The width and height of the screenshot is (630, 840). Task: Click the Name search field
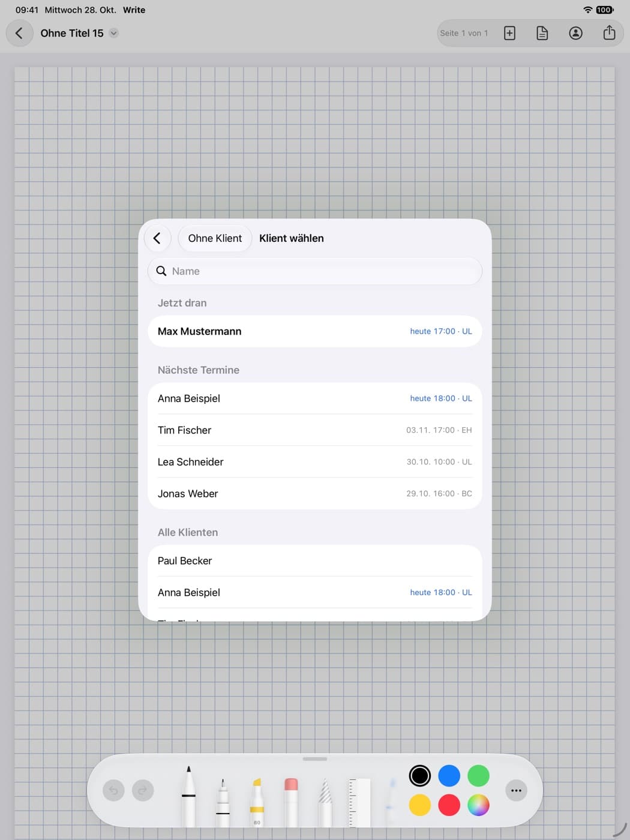click(x=315, y=271)
